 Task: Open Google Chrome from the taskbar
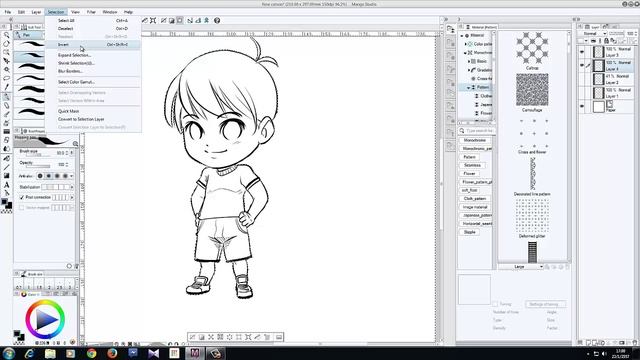point(91,353)
